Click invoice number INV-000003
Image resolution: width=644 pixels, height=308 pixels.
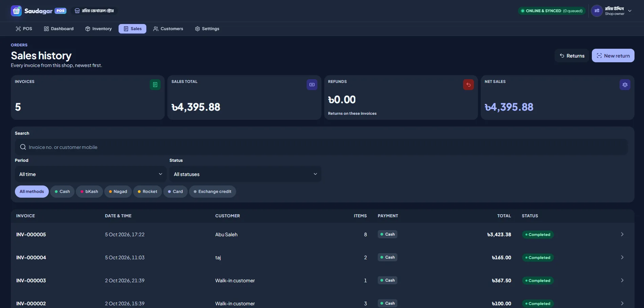coord(31,281)
